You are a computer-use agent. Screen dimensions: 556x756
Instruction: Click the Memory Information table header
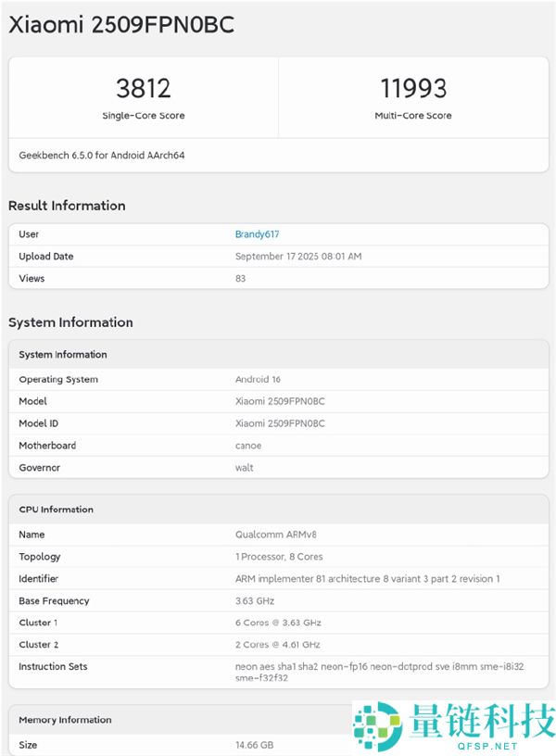tap(65, 720)
